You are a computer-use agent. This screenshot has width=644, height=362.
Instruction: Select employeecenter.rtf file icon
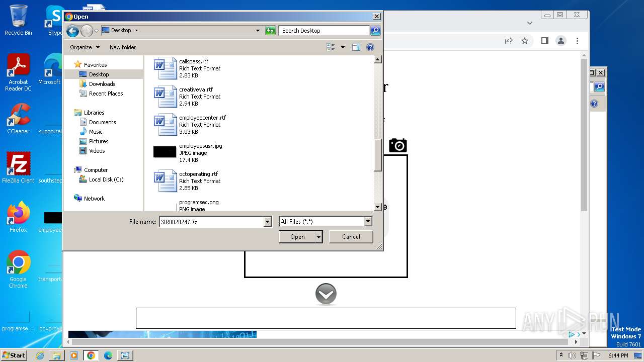[165, 124]
